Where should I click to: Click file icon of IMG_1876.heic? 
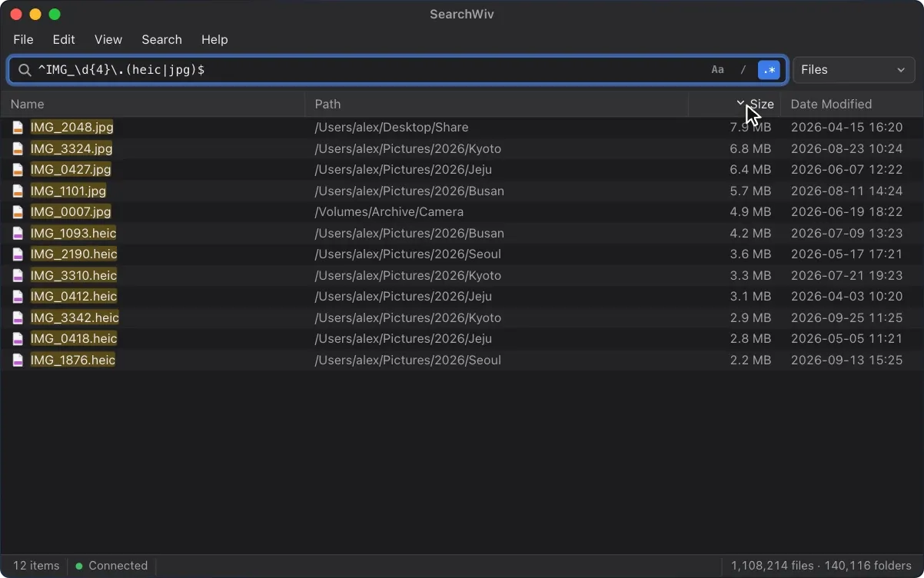click(x=18, y=360)
